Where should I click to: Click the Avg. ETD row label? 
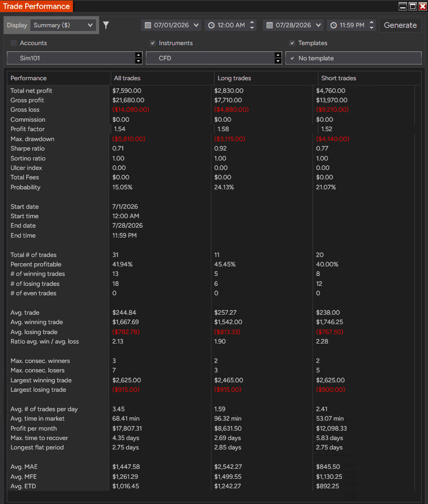click(23, 486)
